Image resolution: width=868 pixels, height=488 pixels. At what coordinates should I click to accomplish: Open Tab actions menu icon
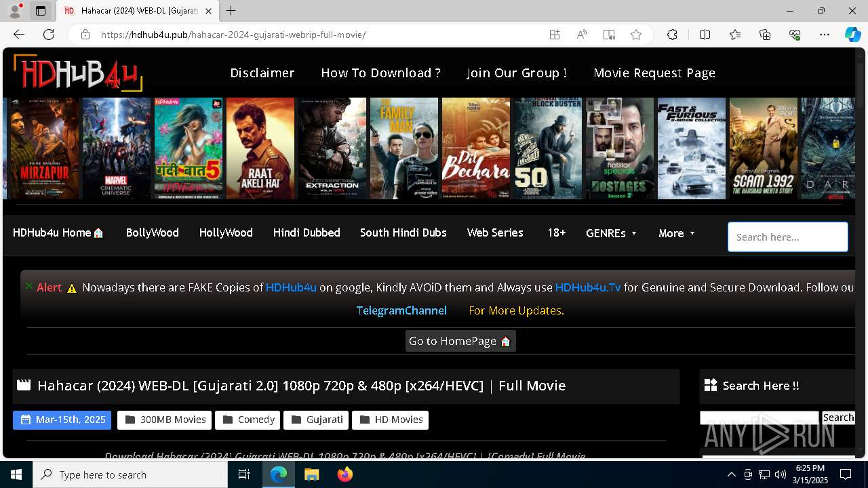click(41, 11)
